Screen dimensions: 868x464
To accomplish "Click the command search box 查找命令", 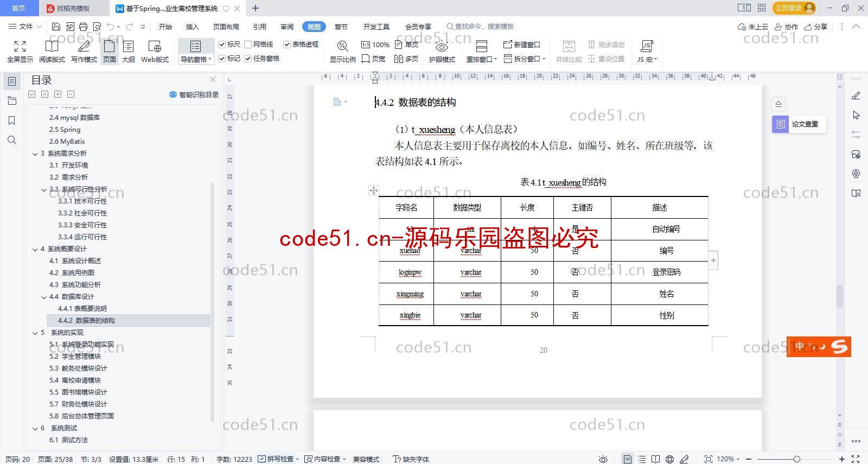I will pyautogui.click(x=480, y=27).
